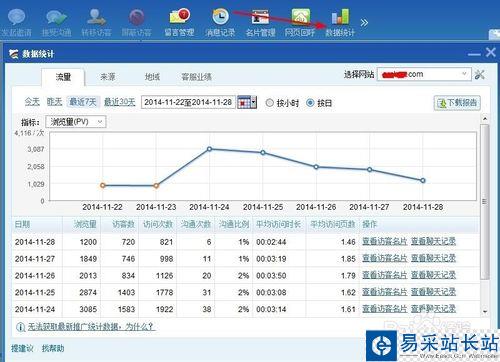The width and height of the screenshot is (500, 362).
Task: Click chart data point for 2014-11-22
Action: coord(103,185)
